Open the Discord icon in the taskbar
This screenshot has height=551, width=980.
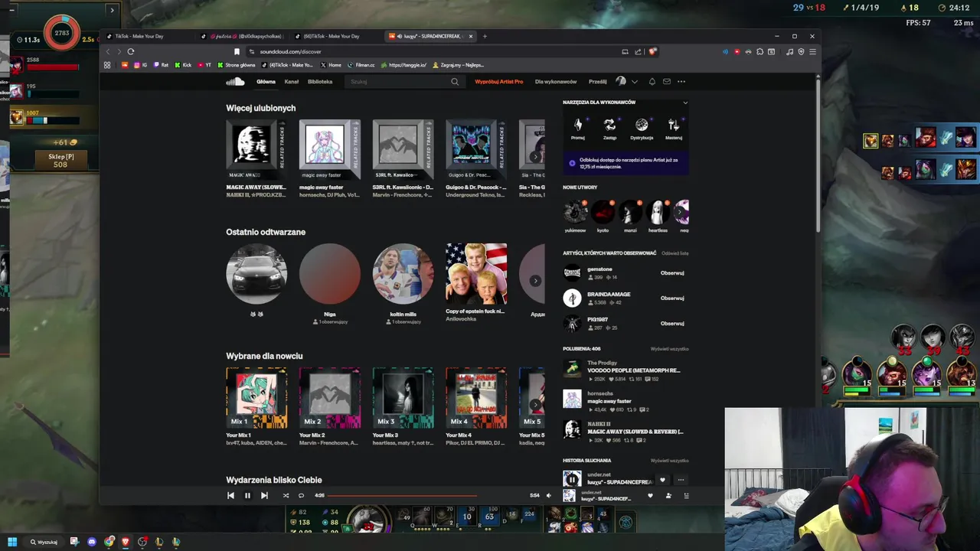coord(92,542)
